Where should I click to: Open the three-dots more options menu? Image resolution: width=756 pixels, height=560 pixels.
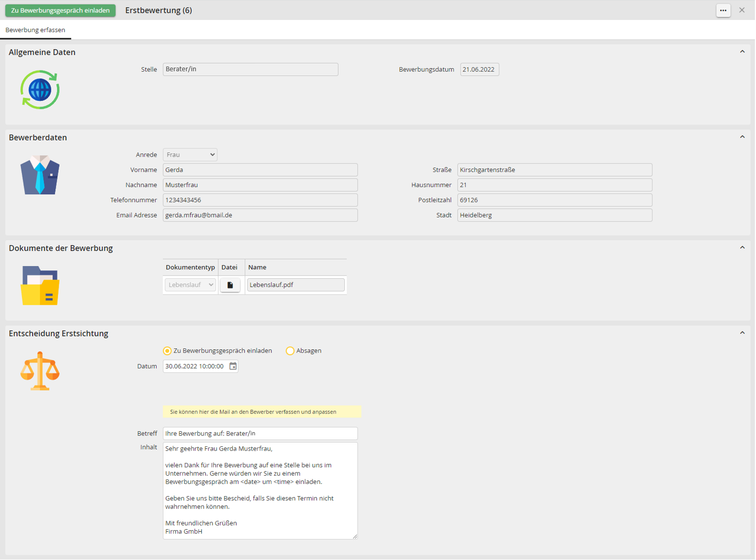[x=723, y=10]
